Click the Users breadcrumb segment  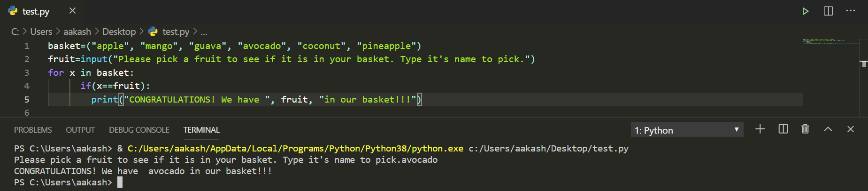[x=41, y=32]
